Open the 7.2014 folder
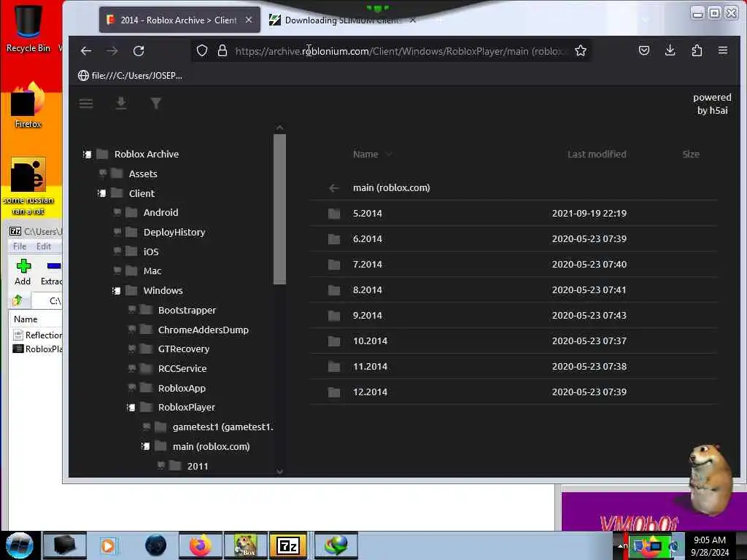 [x=514, y=264]
